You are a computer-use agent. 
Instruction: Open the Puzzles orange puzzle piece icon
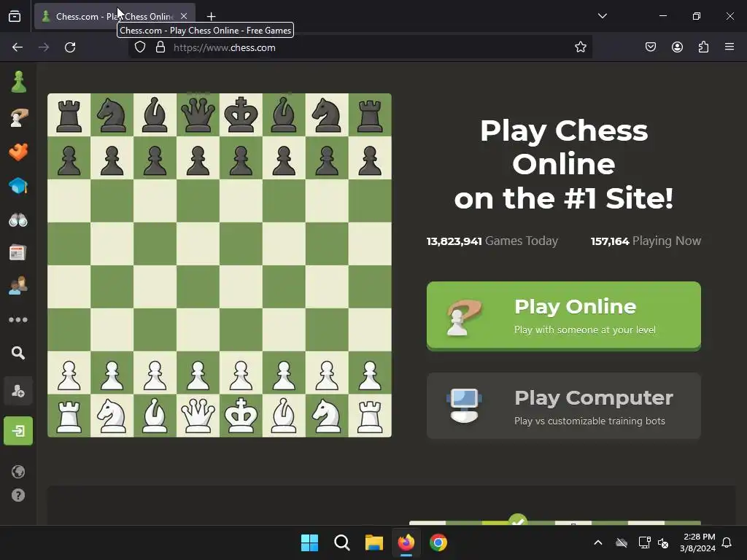18,152
